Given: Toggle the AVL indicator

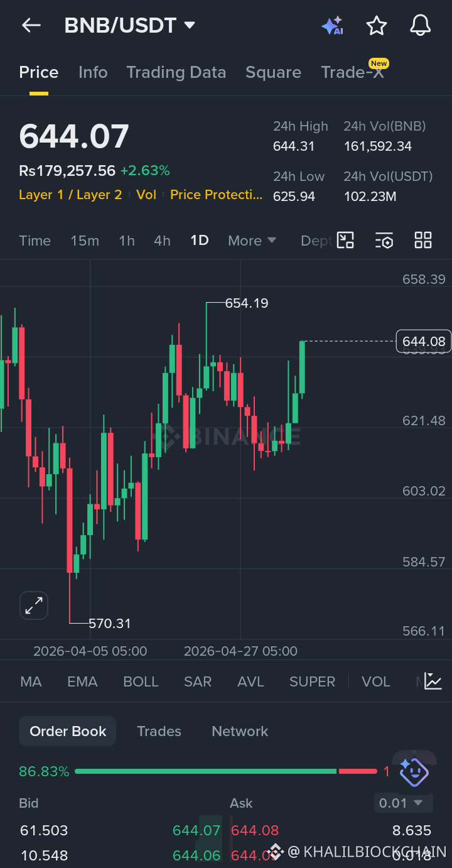Looking at the screenshot, I should pos(250,681).
